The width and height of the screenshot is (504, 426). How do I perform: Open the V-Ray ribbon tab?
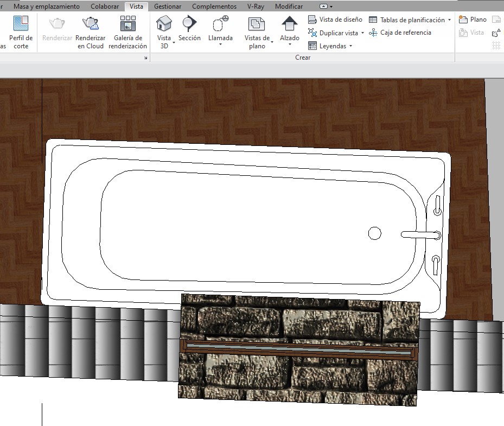pyautogui.click(x=256, y=7)
